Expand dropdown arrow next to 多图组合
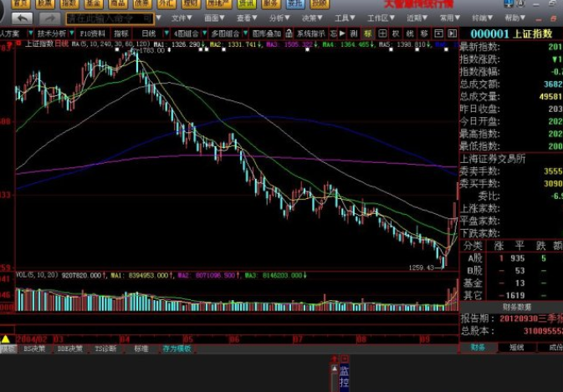The image size is (563, 392). click(x=245, y=33)
